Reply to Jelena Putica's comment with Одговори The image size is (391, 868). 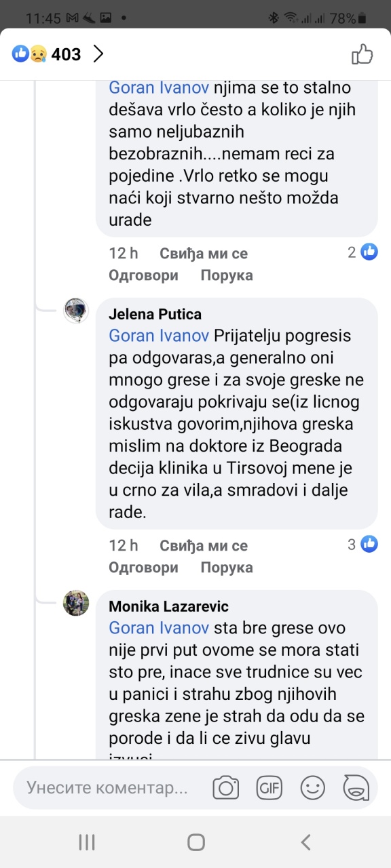point(143,567)
